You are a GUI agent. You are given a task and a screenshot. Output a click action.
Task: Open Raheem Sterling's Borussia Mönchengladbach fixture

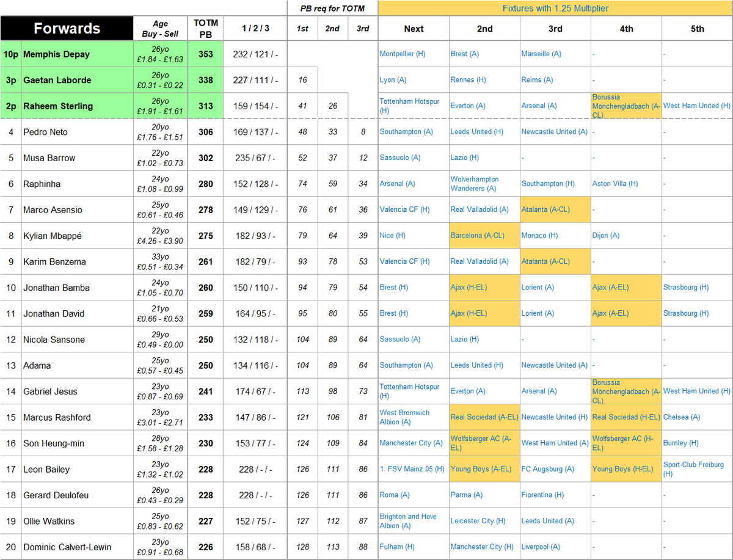pyautogui.click(x=626, y=106)
